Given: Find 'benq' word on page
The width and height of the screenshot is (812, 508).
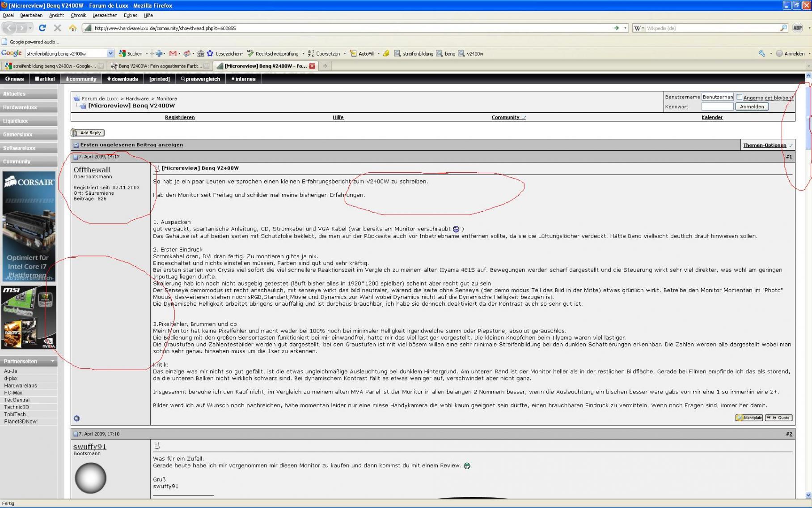Looking at the screenshot, I should point(446,53).
